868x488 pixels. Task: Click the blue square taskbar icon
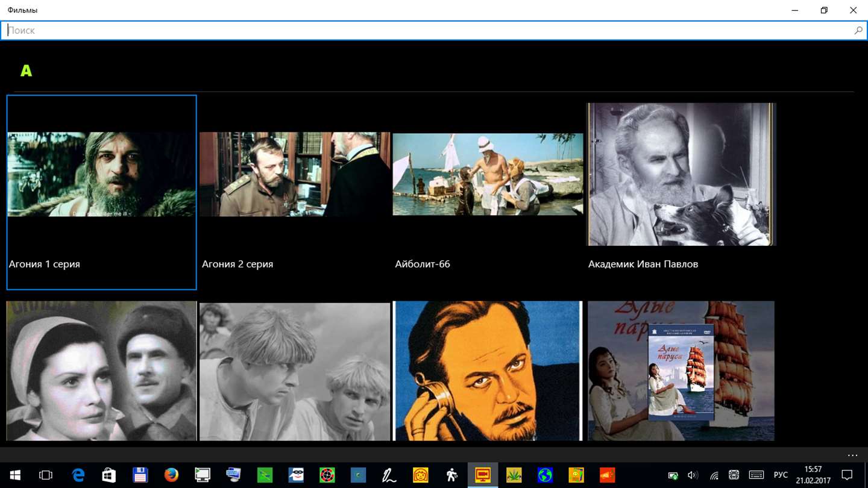click(x=358, y=475)
